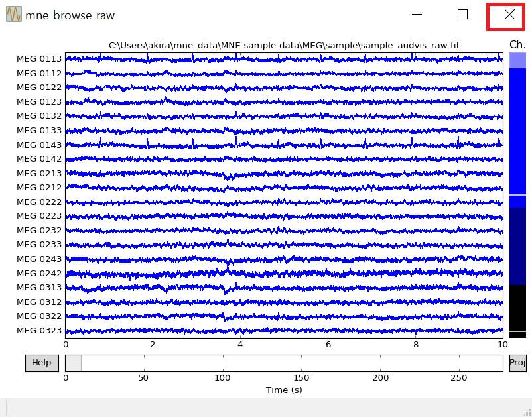Click the gray time-position thumb at scrollbar start
The width and height of the screenshot is (532, 417).
coord(73,363)
